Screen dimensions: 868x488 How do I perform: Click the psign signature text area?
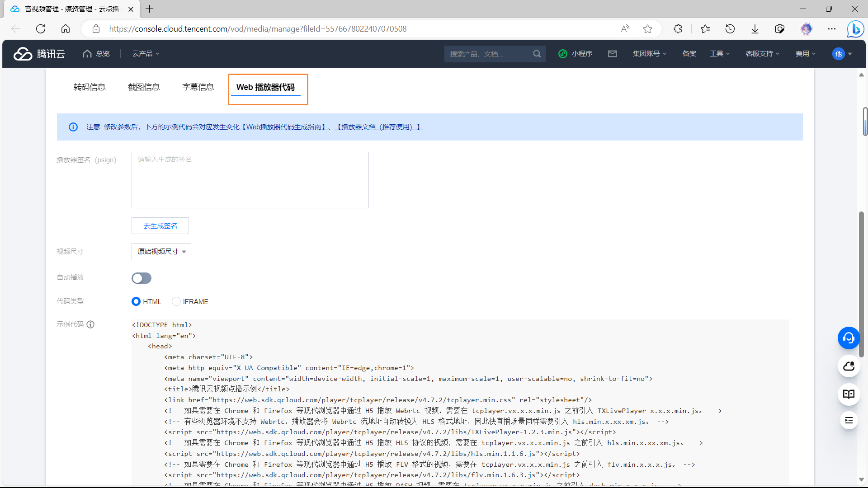[x=250, y=180]
